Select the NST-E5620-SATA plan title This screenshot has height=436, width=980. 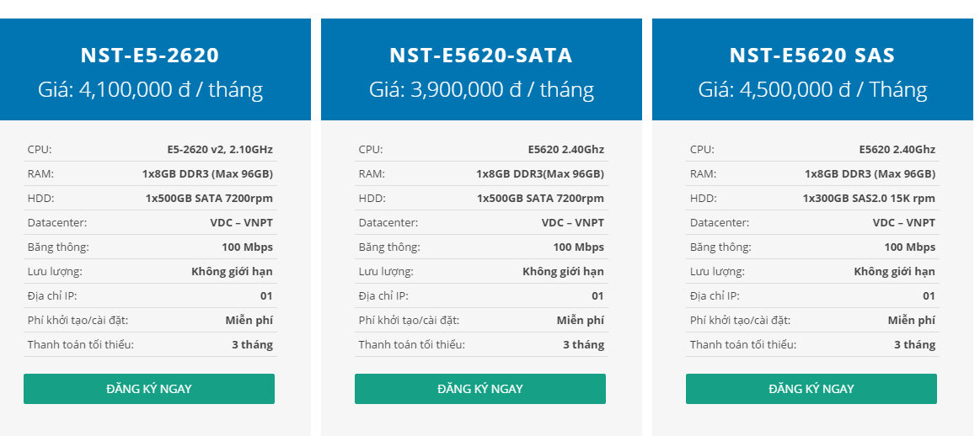coord(481,56)
